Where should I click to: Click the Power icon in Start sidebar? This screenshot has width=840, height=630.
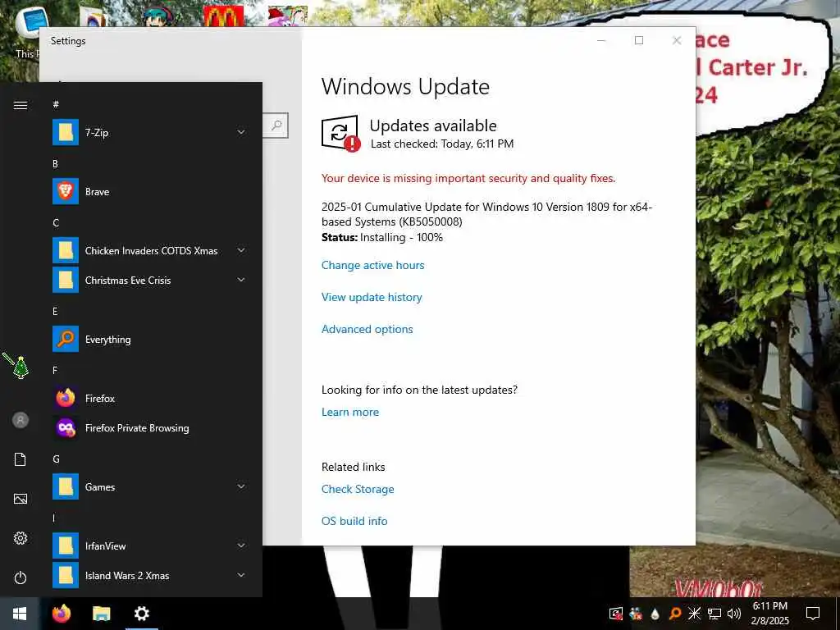(x=21, y=577)
